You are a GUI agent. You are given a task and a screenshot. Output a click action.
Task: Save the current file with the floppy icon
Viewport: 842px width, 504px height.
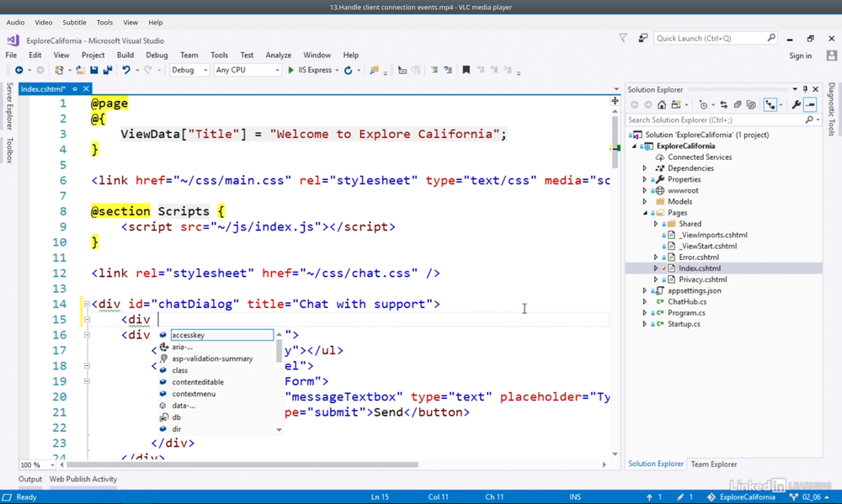point(94,71)
